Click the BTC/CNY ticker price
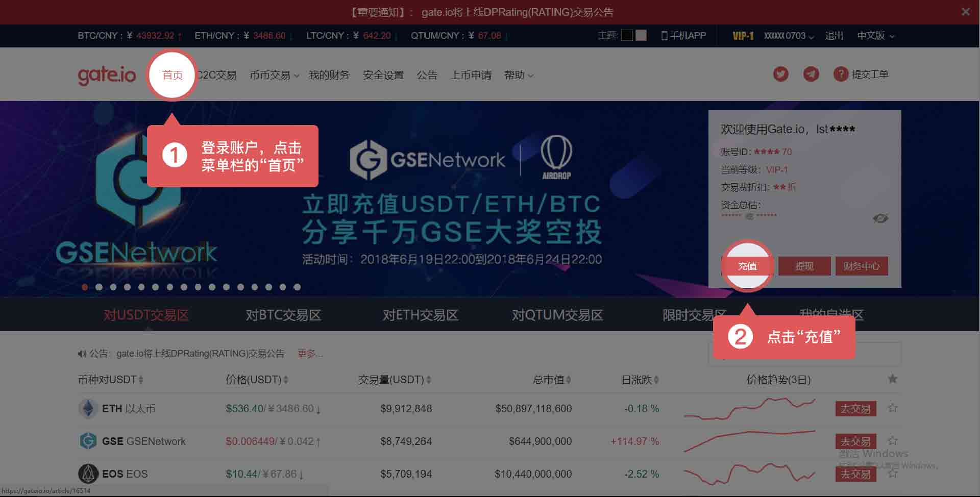This screenshot has height=497, width=980. point(155,36)
